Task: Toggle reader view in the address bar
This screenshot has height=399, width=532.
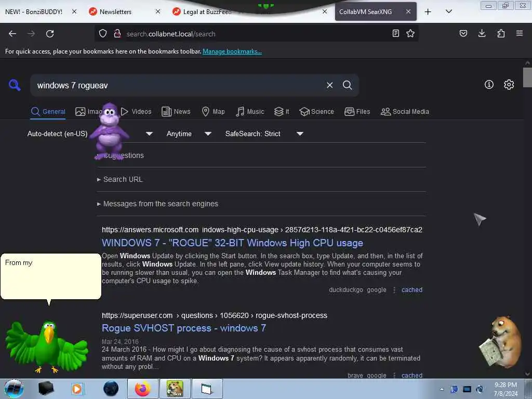Action: pyautogui.click(x=395, y=33)
